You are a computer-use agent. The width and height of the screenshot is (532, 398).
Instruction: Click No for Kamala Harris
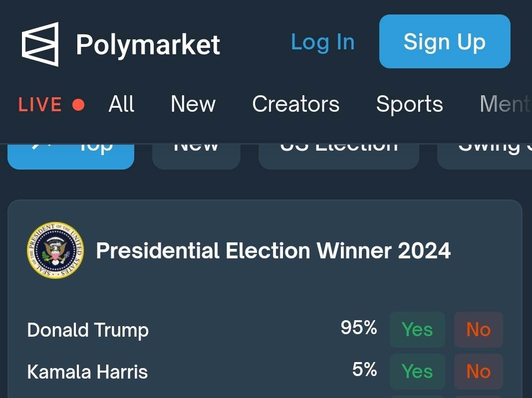pyautogui.click(x=478, y=372)
